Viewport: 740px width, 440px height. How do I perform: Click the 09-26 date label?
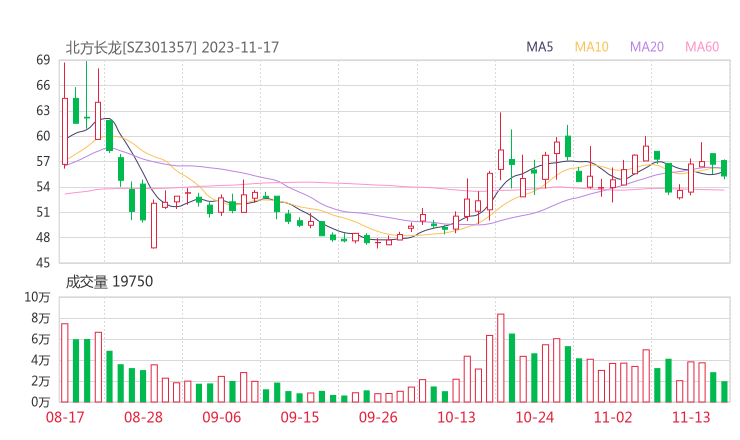(378, 417)
